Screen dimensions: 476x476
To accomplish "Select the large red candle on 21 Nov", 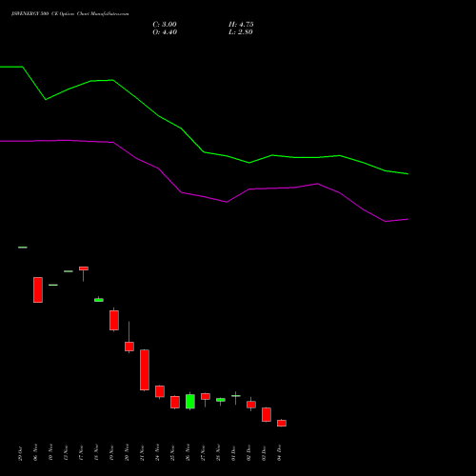I will pyautogui.click(x=145, y=369).
